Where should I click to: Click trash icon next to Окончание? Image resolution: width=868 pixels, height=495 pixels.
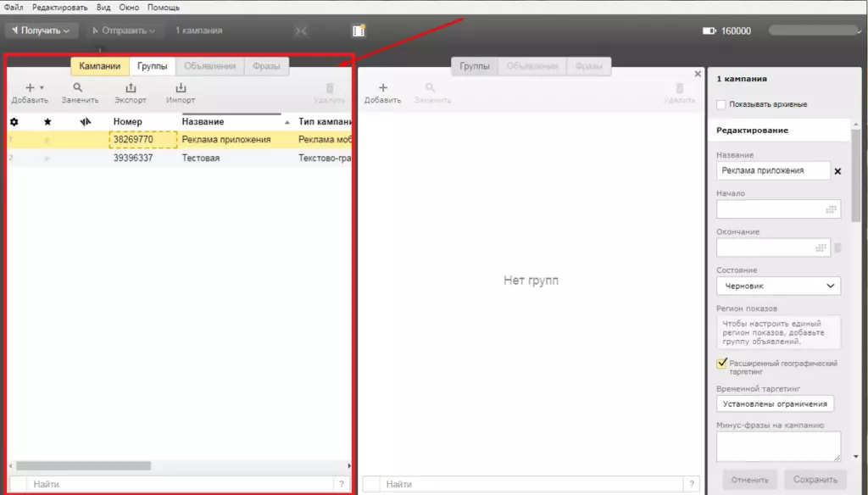[x=837, y=248]
